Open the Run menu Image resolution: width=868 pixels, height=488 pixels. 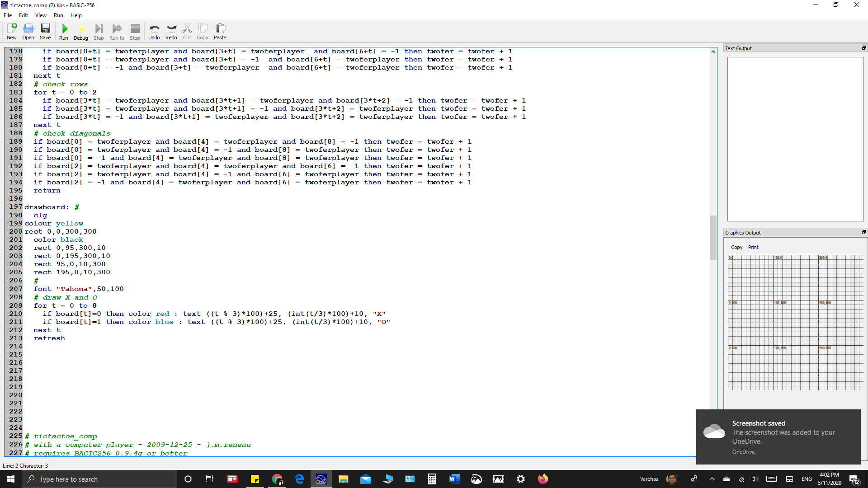click(x=58, y=15)
